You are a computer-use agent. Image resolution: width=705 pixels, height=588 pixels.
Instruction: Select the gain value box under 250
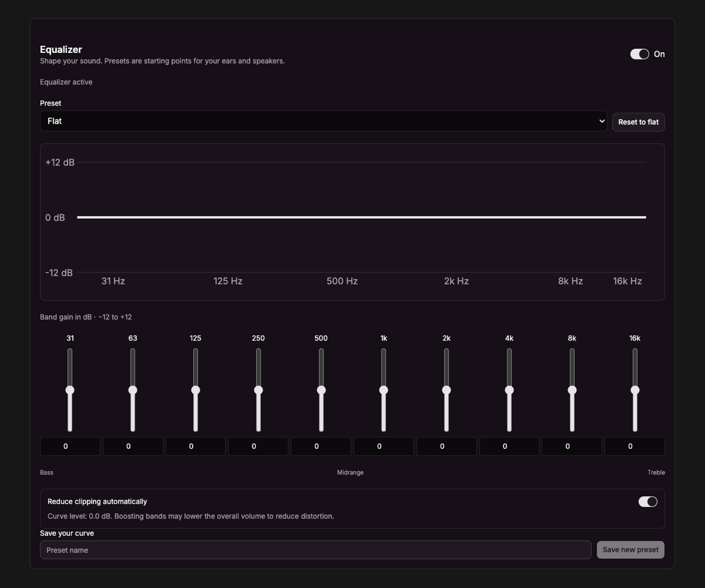pyautogui.click(x=258, y=446)
